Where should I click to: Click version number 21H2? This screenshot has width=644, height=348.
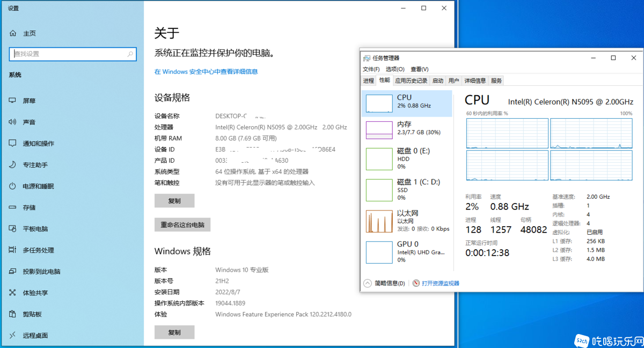(x=223, y=281)
